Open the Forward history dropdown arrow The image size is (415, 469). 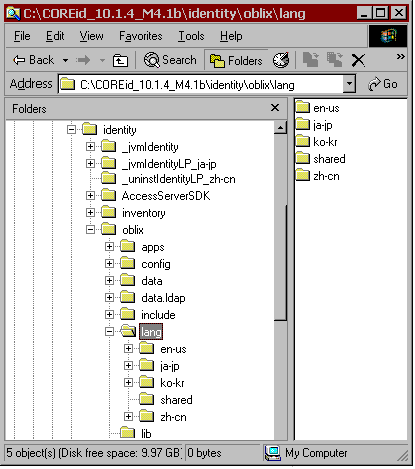point(102,61)
